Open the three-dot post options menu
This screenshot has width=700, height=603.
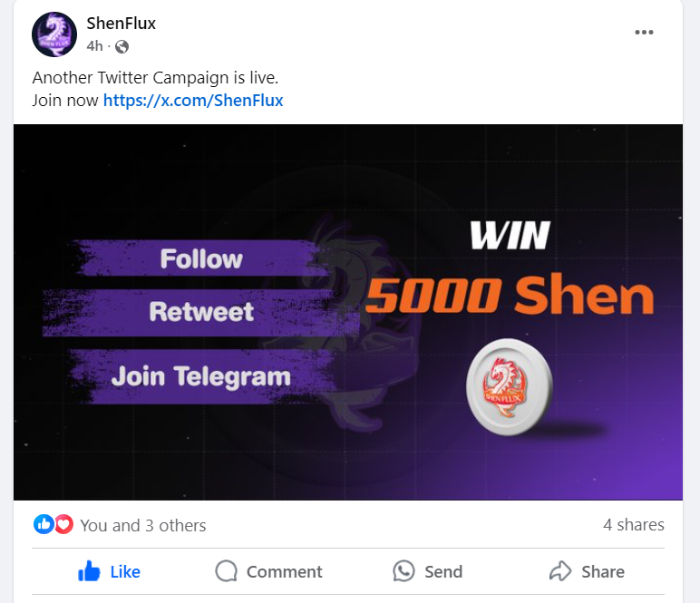click(644, 32)
